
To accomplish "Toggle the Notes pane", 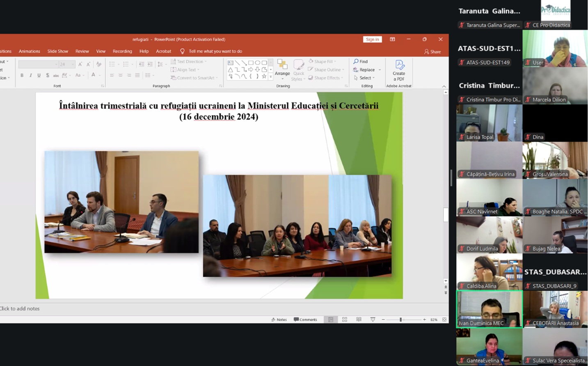I will click(279, 320).
